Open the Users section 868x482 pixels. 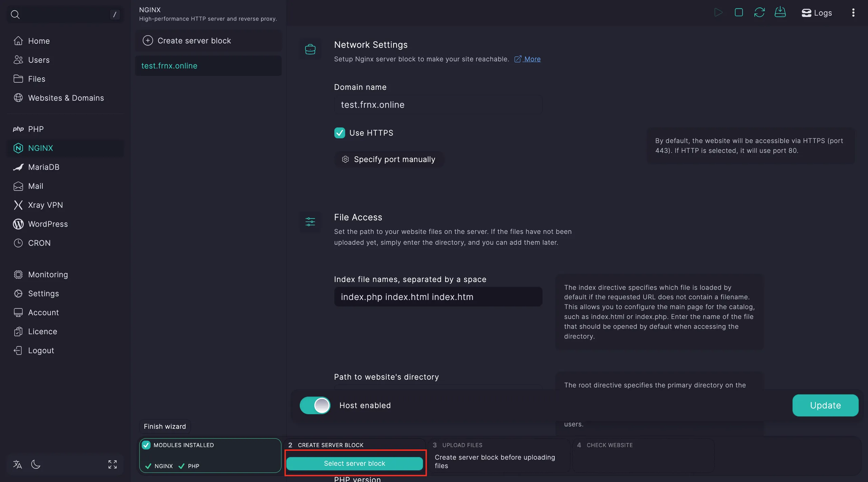pos(66,60)
